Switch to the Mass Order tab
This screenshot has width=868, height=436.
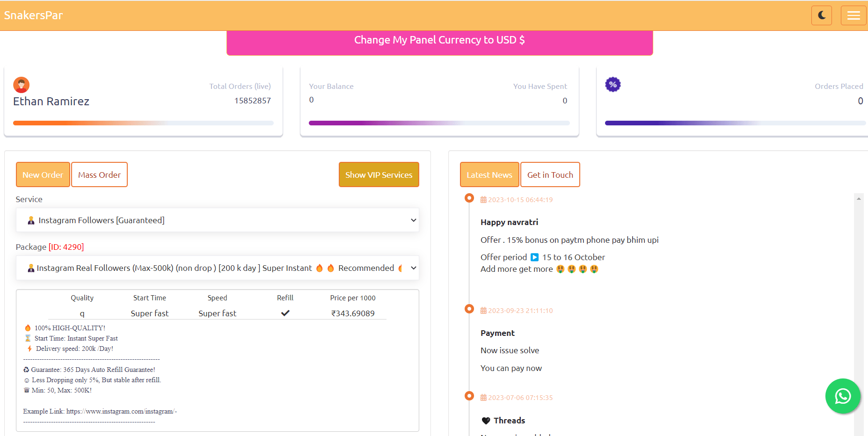(x=99, y=174)
